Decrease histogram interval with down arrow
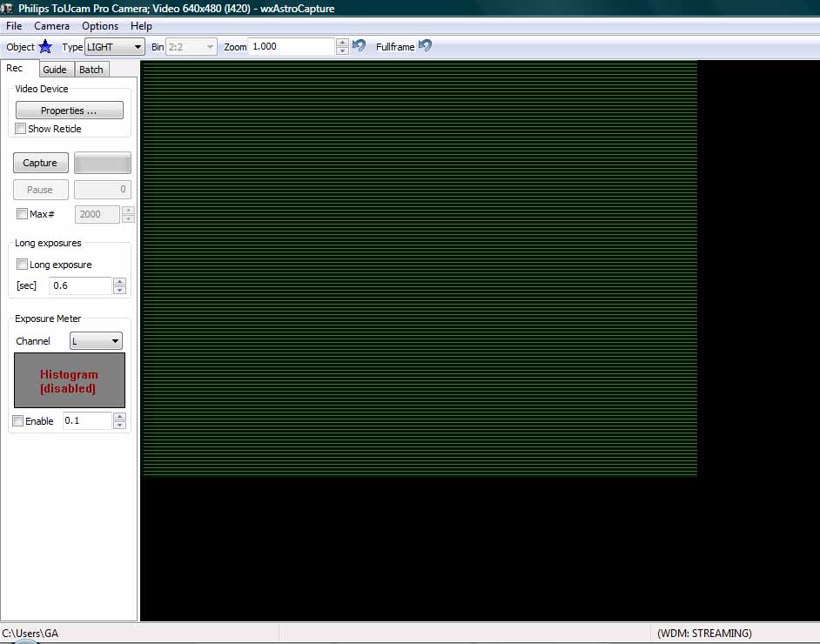 [x=120, y=425]
